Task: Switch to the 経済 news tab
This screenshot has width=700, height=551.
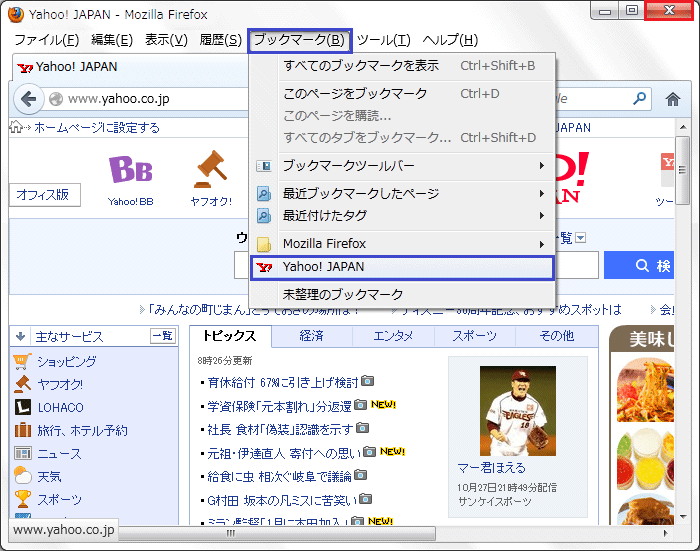Action: (x=311, y=336)
